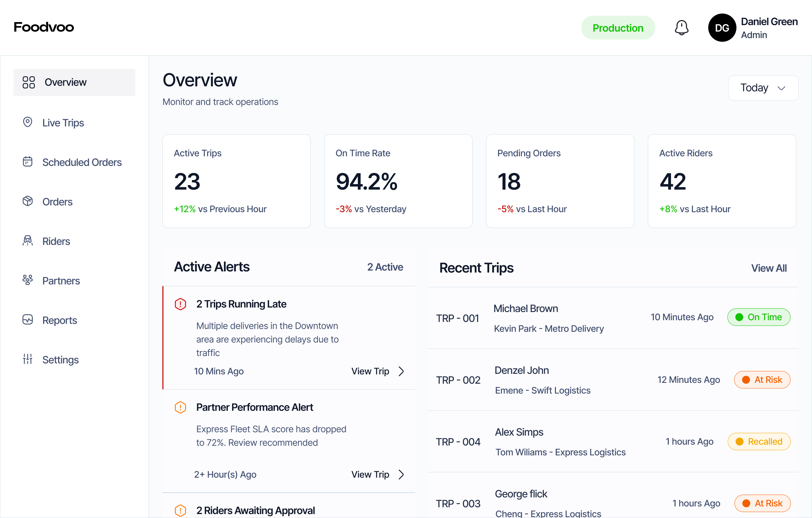Click the Reports chart icon
The height and width of the screenshot is (518, 812).
point(28,320)
